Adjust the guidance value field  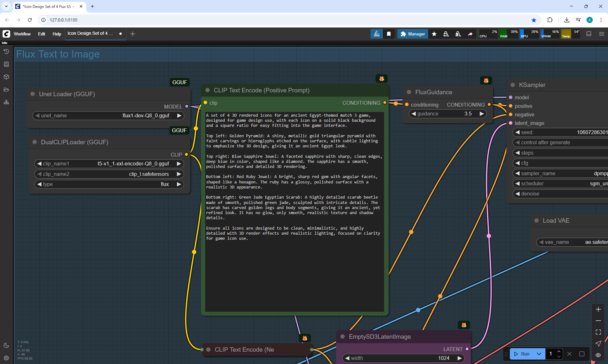click(x=447, y=114)
